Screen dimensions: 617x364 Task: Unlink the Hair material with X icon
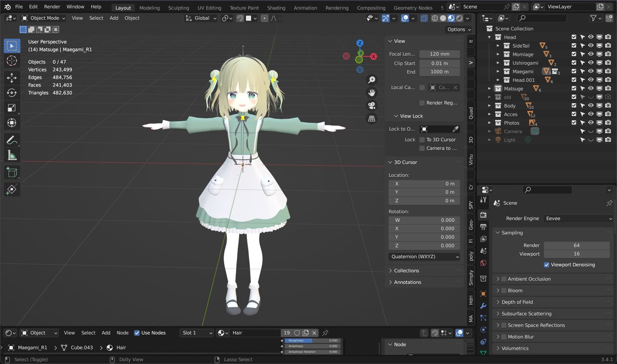[x=314, y=333]
